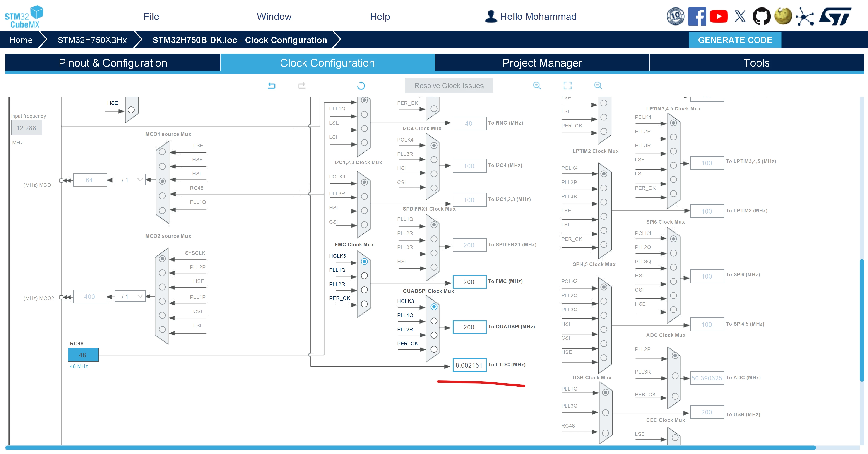Open the Facebook page icon
This screenshot has height=454, width=868.
(x=697, y=16)
